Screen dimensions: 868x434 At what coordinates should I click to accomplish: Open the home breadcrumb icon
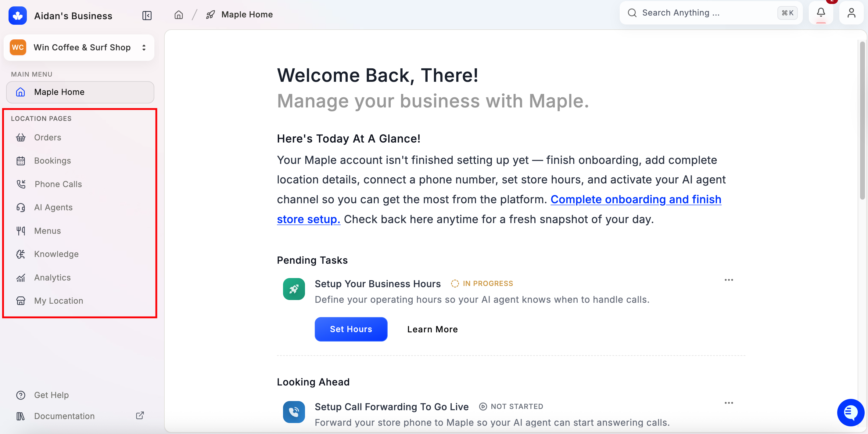179,15
